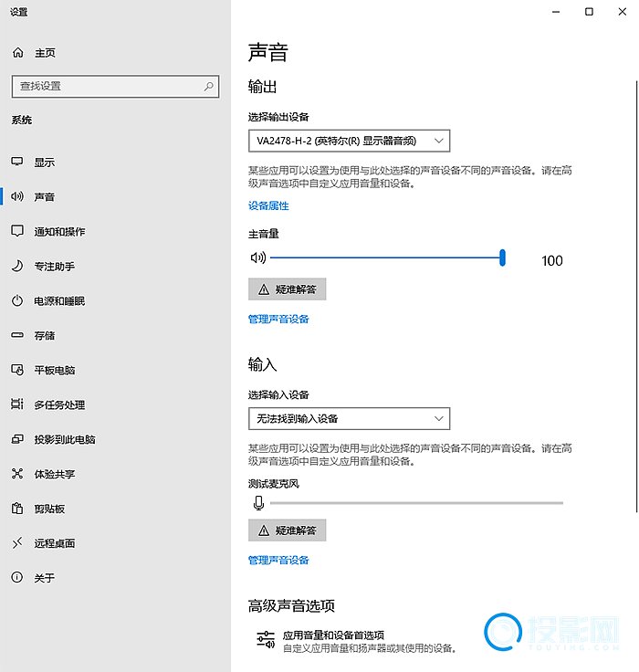Click the app volume preferences sliders icon
Image resolution: width=639 pixels, height=672 pixels.
click(265, 640)
